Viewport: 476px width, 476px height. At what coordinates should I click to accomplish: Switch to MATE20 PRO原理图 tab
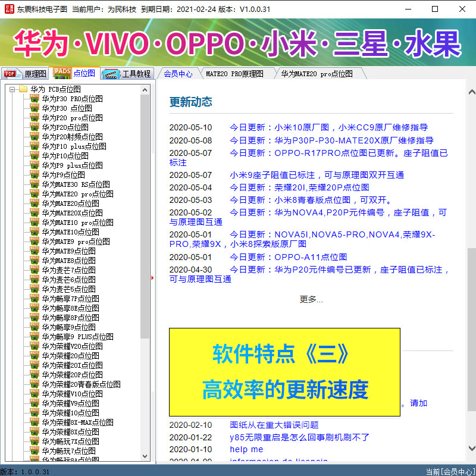point(234,74)
